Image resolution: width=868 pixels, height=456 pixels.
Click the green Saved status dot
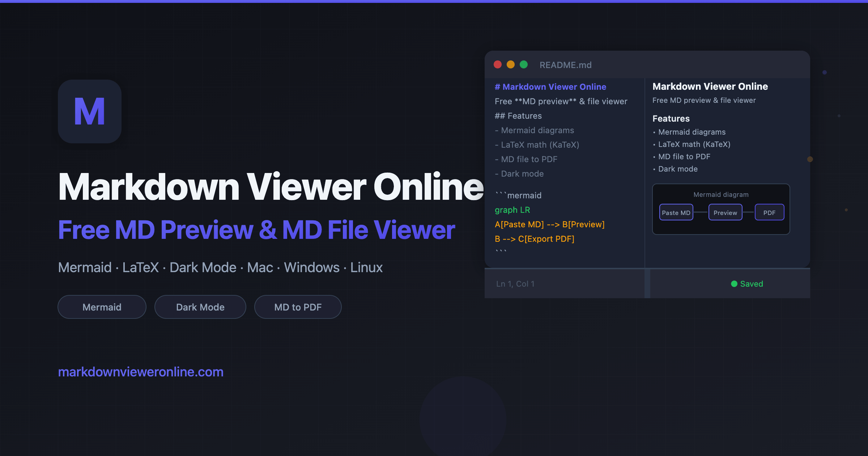click(x=734, y=284)
